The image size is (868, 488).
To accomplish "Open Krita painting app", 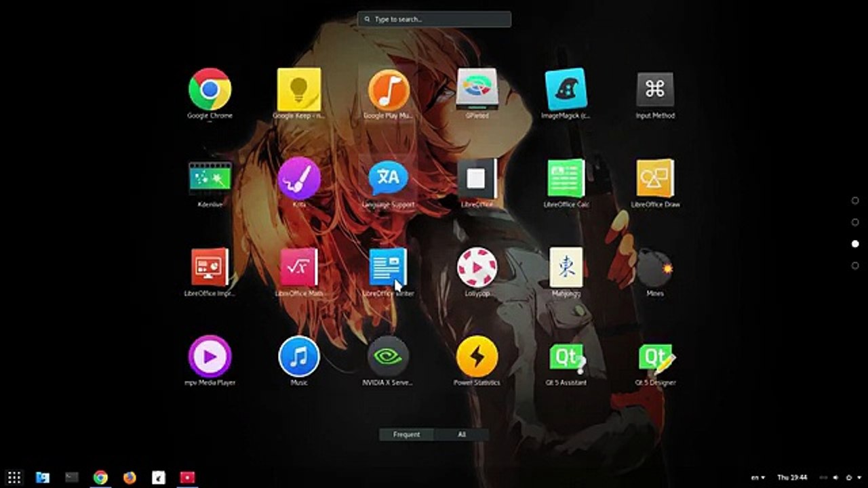I will point(299,178).
